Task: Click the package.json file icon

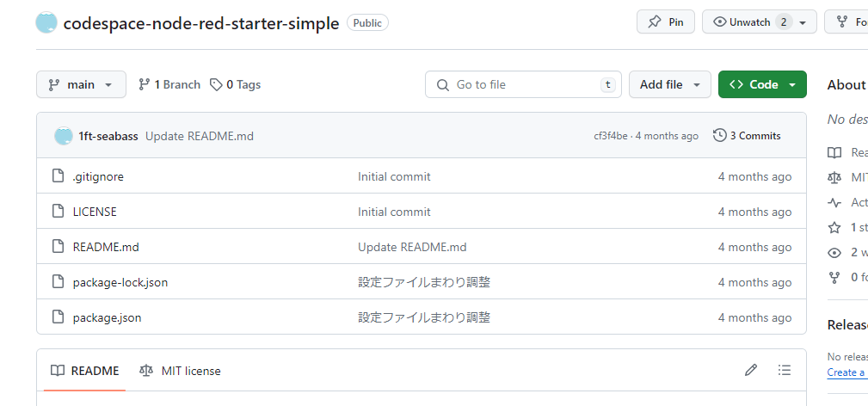Action: pos(58,317)
